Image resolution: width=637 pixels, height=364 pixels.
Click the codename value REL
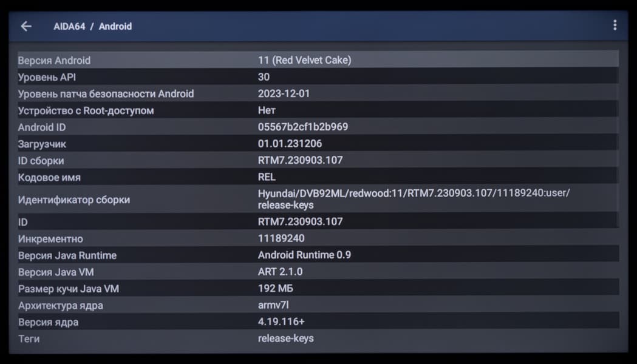[x=267, y=177]
